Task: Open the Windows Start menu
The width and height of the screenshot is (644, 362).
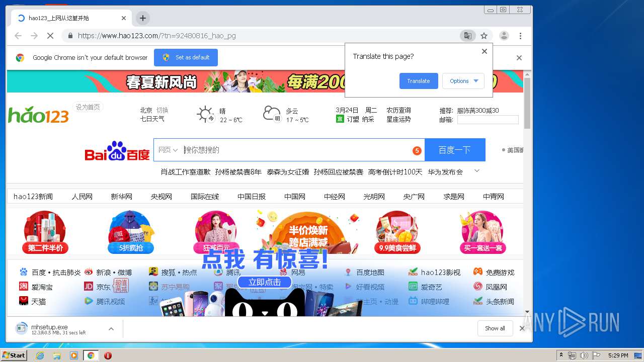Action: (x=14, y=355)
